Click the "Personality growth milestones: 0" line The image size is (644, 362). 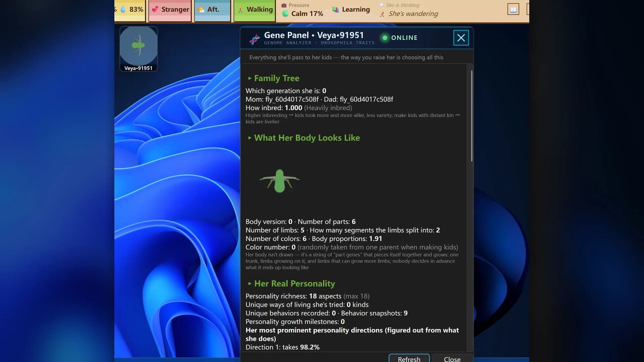(295, 322)
